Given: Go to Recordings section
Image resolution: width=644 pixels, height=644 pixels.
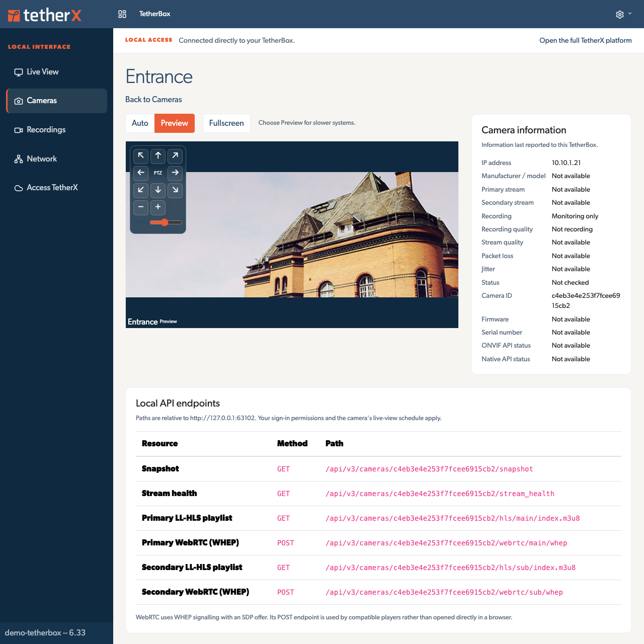Looking at the screenshot, I should tap(56, 130).
